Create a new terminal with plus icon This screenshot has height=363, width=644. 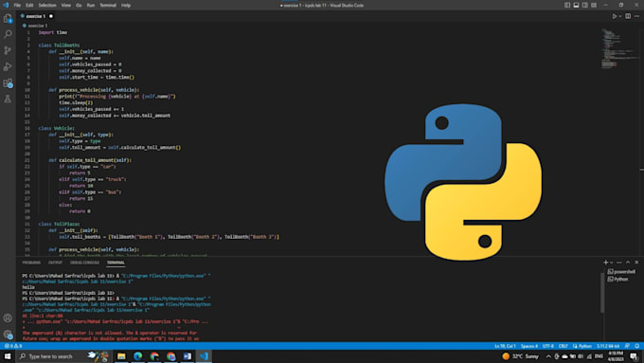[x=605, y=263]
